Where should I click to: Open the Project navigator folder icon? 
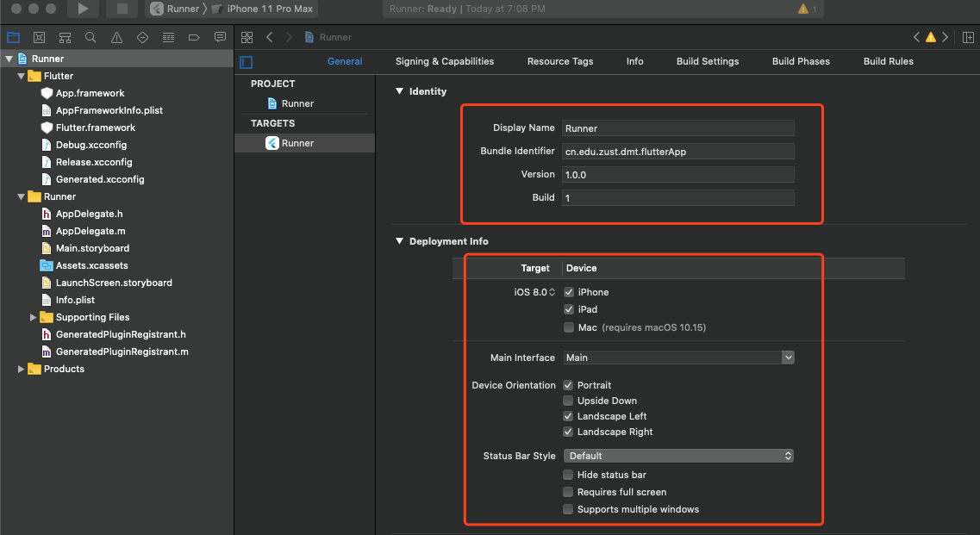(x=13, y=38)
